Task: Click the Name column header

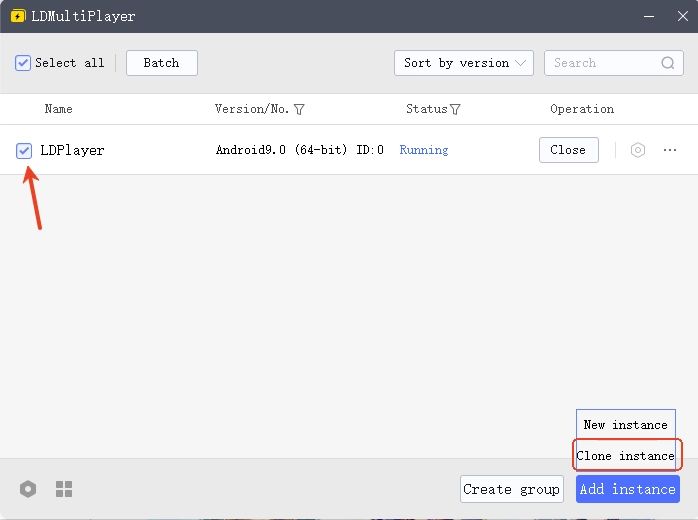Action: (58, 109)
